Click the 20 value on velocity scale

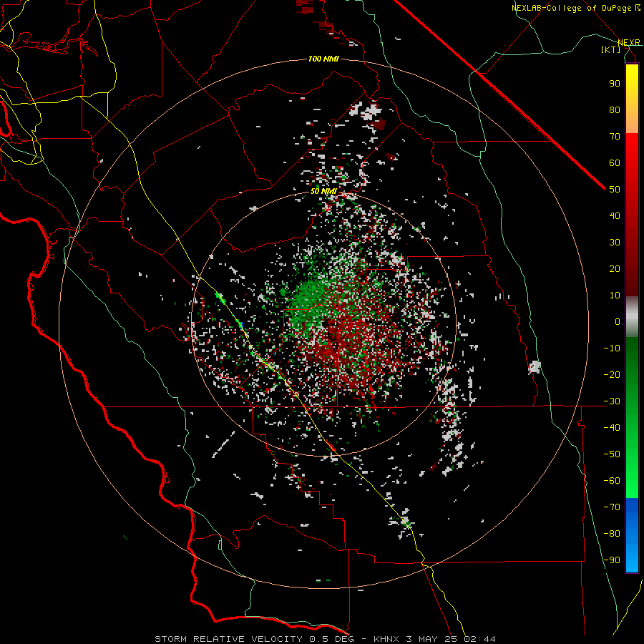tap(615, 268)
